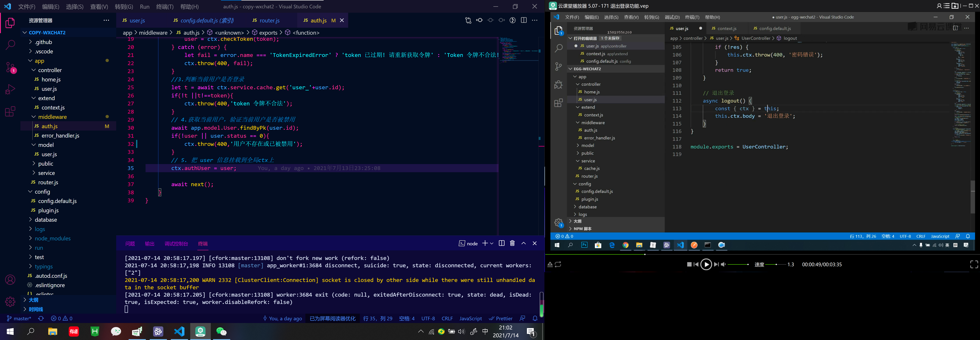Screen dimensions: 980x340
Task: Toggle loop playback in video player
Action: [x=558, y=264]
